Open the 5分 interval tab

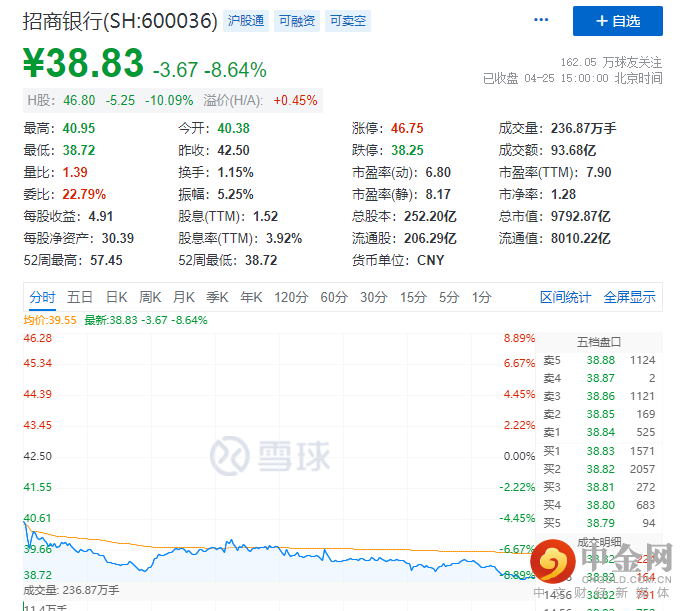pos(449,297)
